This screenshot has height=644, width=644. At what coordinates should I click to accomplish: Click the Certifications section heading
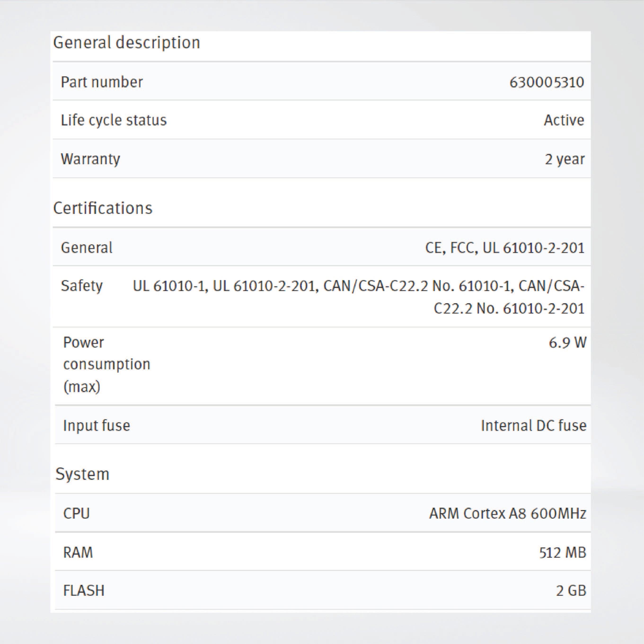[x=103, y=208]
